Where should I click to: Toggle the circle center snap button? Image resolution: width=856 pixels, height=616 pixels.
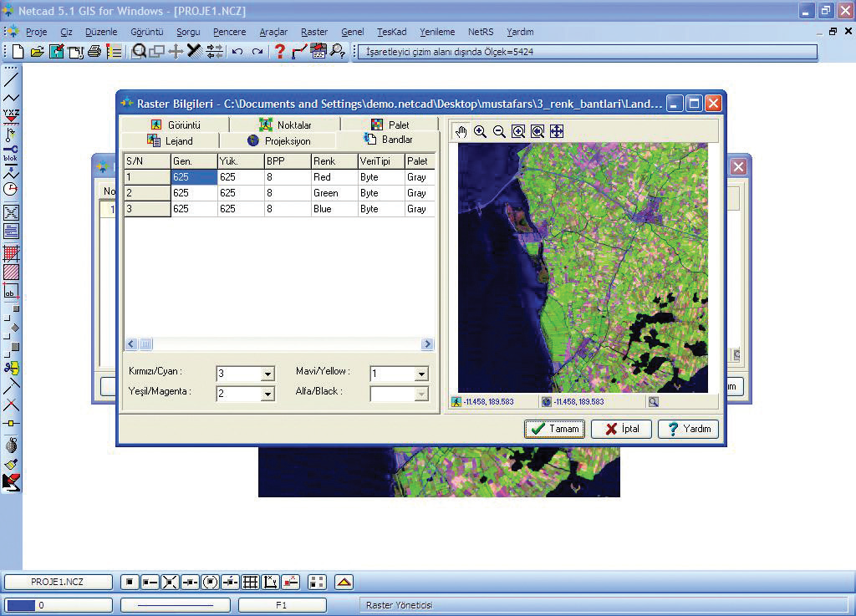[210, 582]
